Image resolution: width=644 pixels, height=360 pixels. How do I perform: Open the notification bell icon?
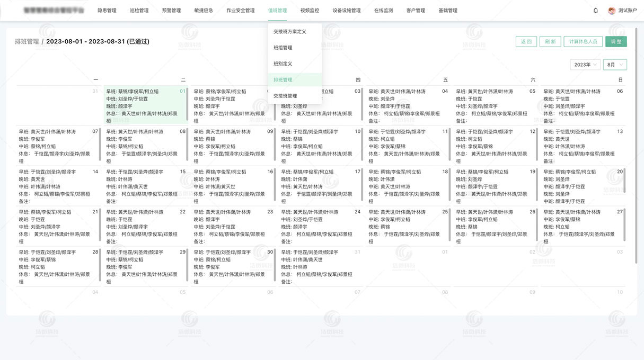tap(595, 10)
